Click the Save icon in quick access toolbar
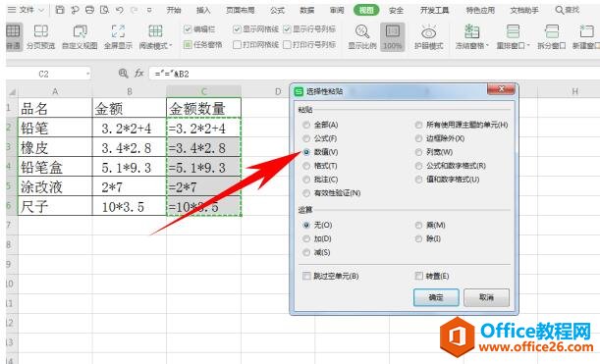 coord(60,10)
